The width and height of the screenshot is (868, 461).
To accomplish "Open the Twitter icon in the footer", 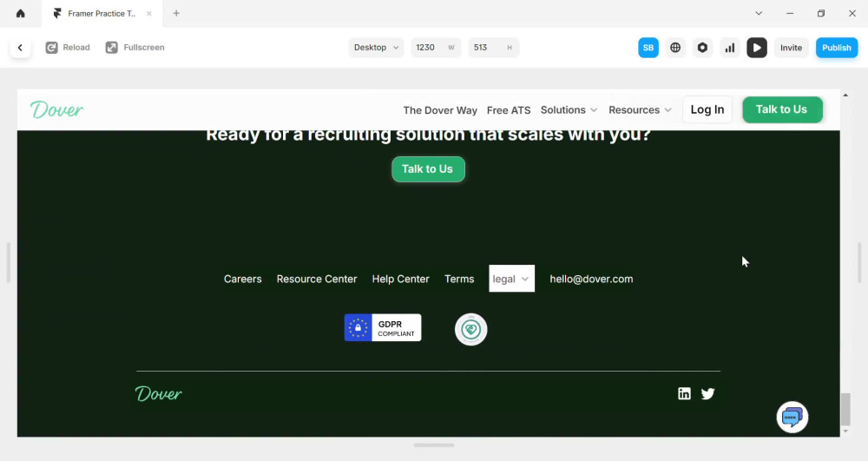I will tap(707, 393).
